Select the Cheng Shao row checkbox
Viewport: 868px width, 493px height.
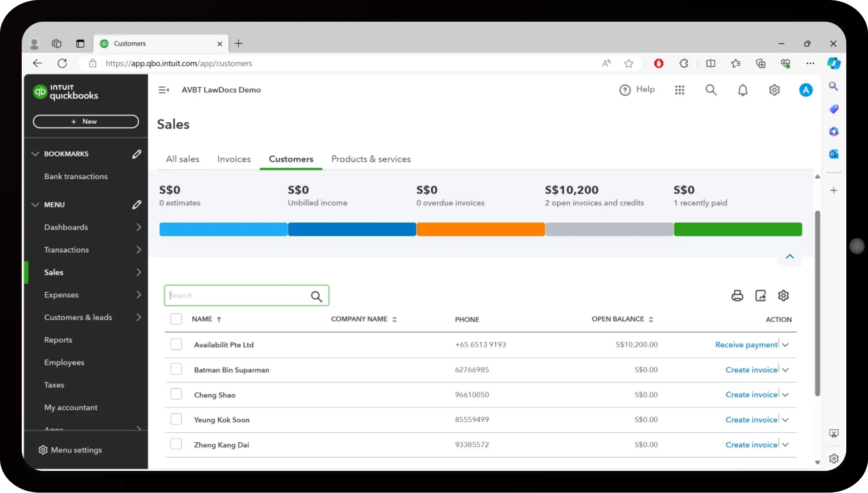click(176, 394)
